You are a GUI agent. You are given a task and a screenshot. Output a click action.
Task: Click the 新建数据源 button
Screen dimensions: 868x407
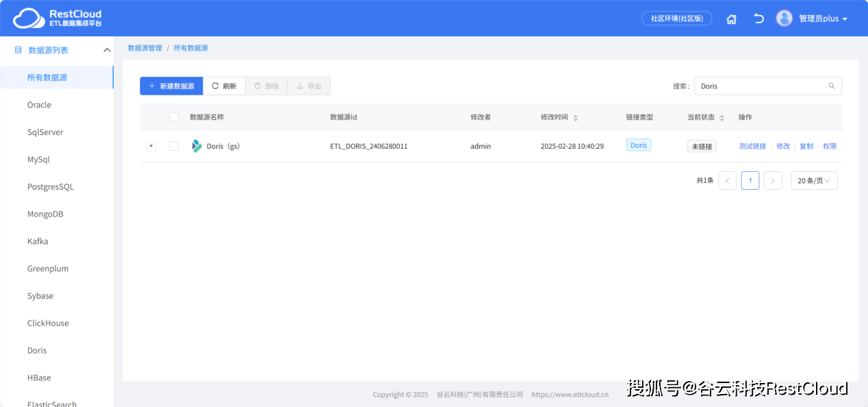pos(171,86)
